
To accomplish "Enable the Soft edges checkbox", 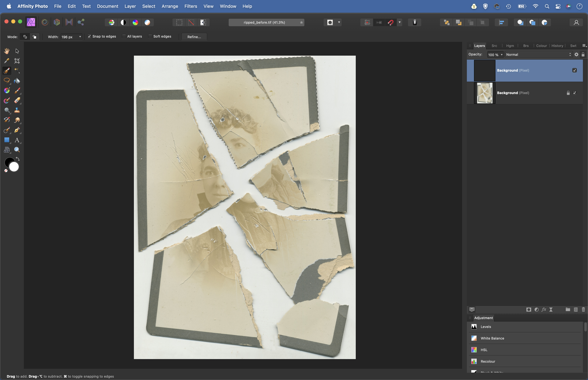I will pos(150,36).
